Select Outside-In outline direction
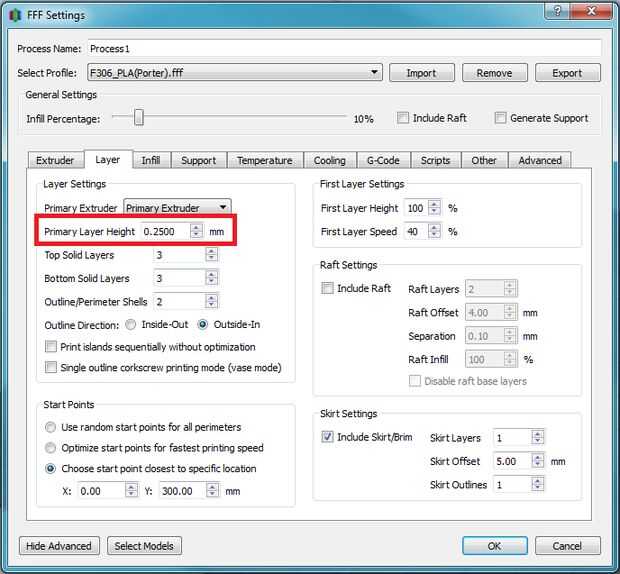Viewport: 620px width, 574px height. [203, 325]
